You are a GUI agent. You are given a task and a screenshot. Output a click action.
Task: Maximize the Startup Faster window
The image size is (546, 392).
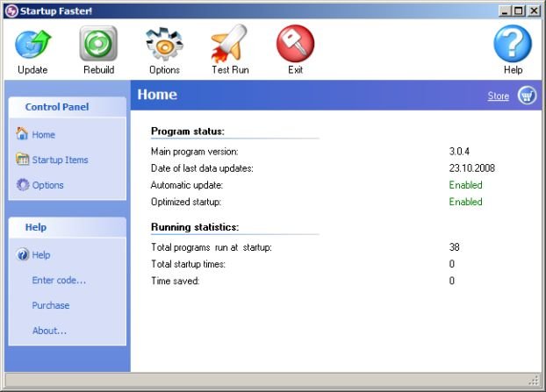tap(519, 11)
